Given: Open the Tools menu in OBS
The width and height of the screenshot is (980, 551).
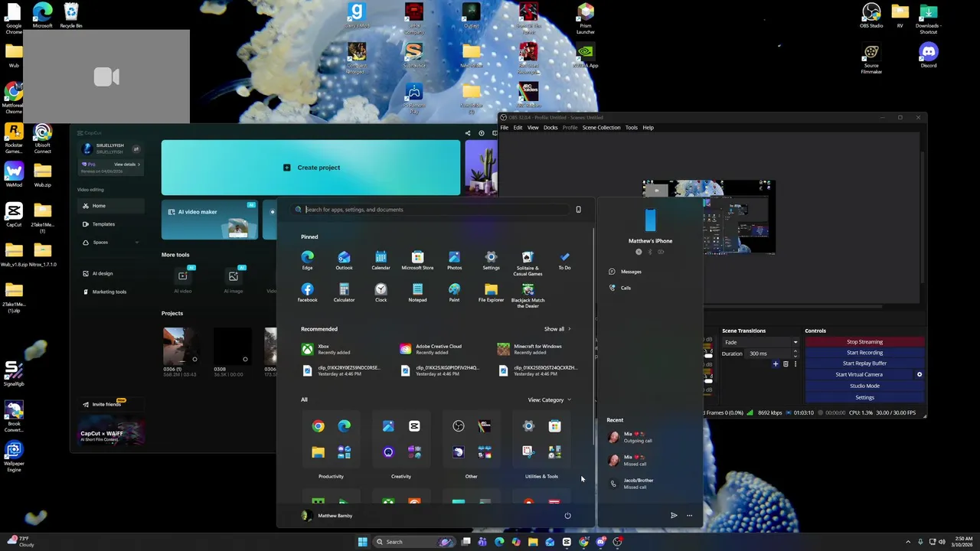Looking at the screenshot, I should click(x=632, y=128).
